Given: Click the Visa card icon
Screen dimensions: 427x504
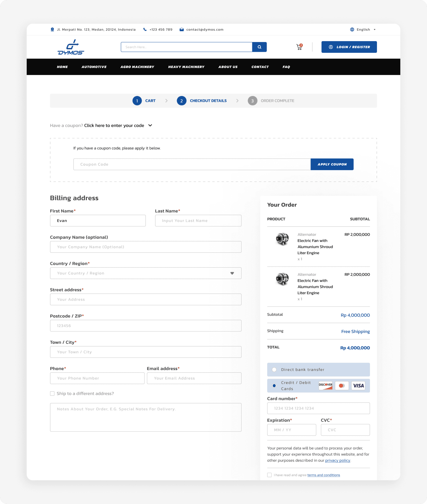Looking at the screenshot, I should click(x=358, y=385).
